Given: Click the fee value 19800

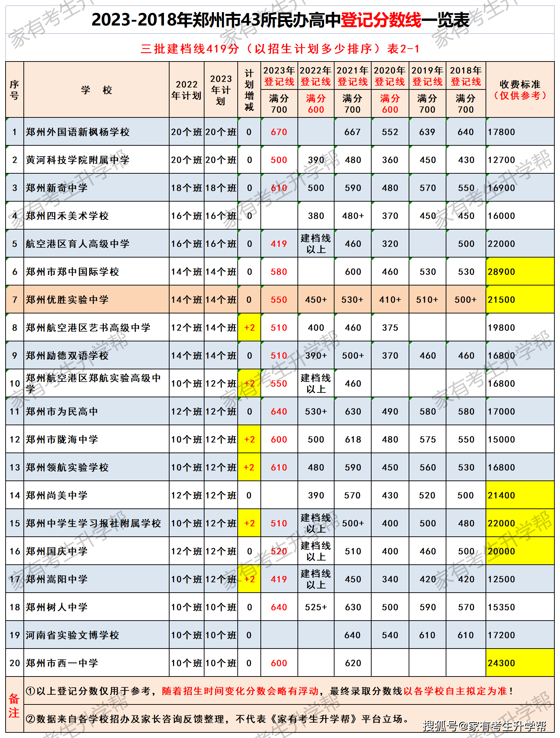Looking at the screenshot, I should click(x=501, y=328).
